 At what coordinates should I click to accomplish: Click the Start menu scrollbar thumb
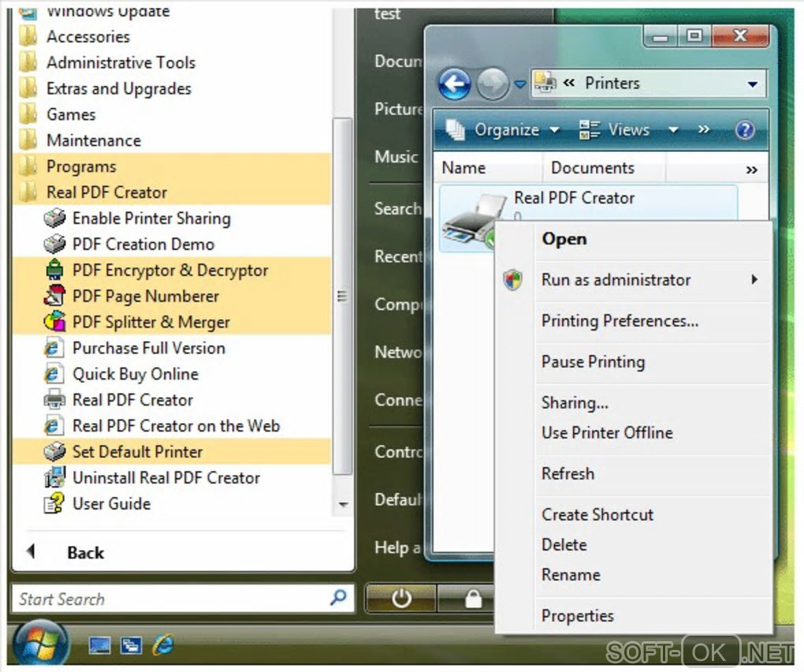(x=342, y=296)
